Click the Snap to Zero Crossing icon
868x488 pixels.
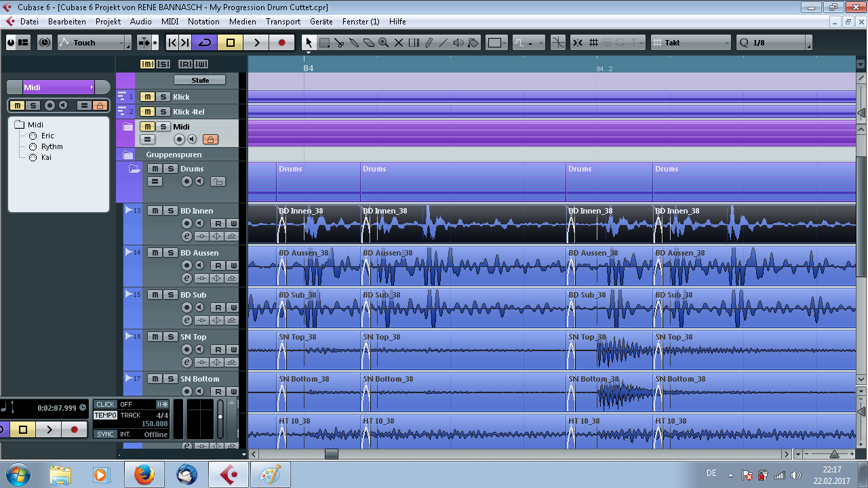tap(558, 43)
